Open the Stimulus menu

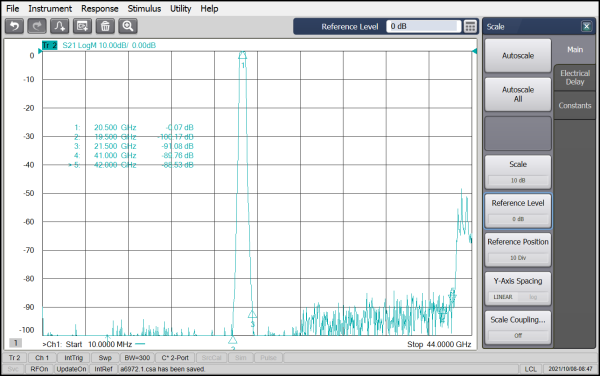(144, 8)
